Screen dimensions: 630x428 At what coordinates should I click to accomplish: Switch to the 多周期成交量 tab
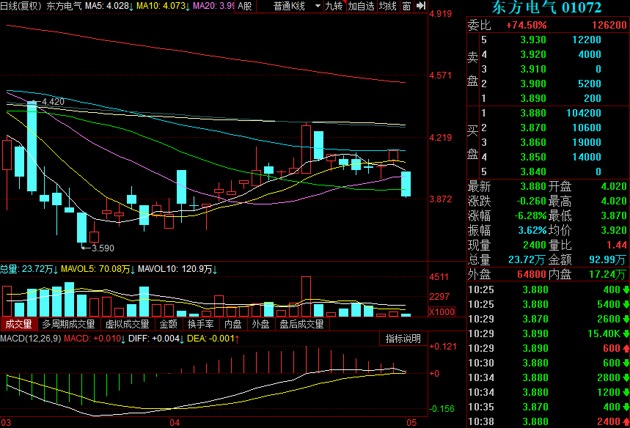click(68, 324)
